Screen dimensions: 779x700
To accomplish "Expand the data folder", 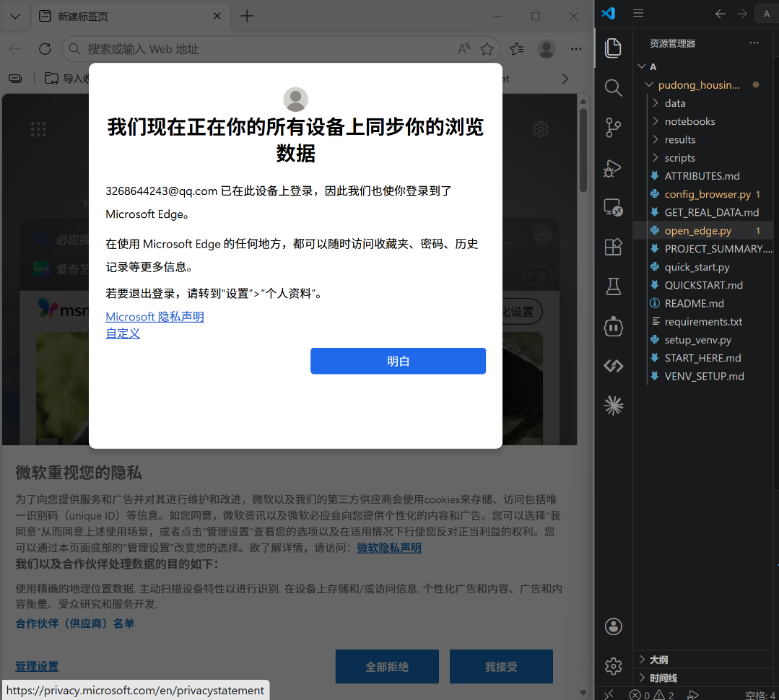I will pyautogui.click(x=674, y=103).
